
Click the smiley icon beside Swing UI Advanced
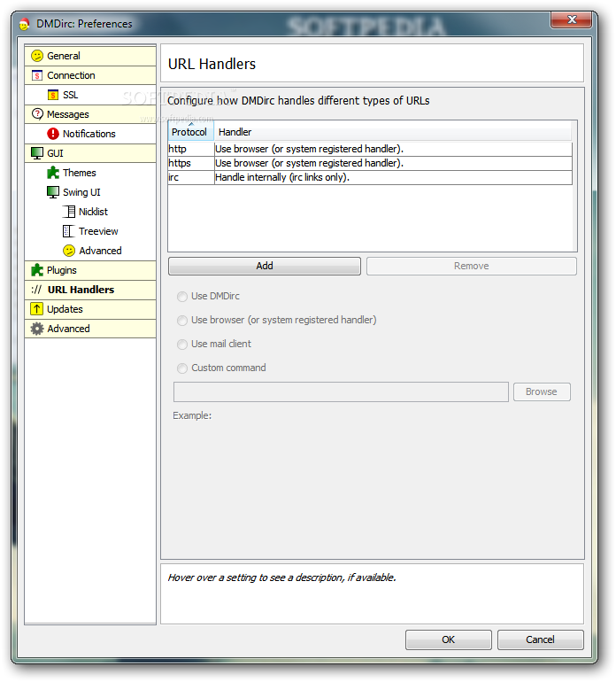[x=69, y=251]
